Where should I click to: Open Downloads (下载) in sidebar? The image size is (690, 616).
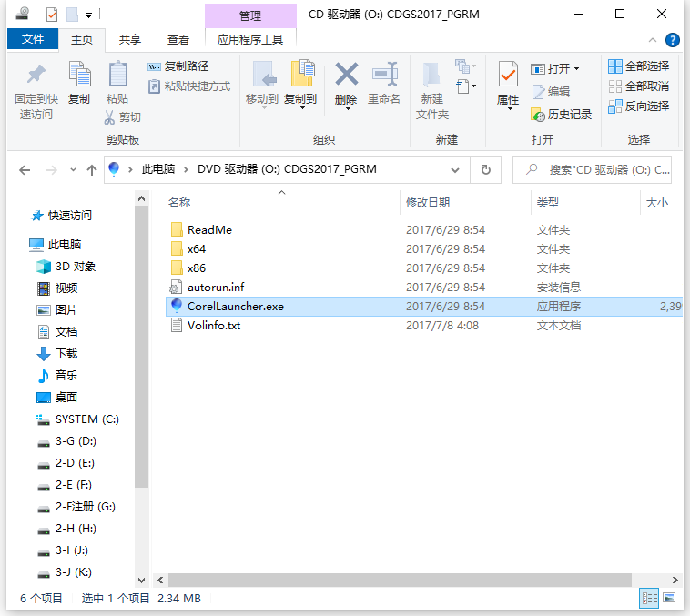(56, 354)
